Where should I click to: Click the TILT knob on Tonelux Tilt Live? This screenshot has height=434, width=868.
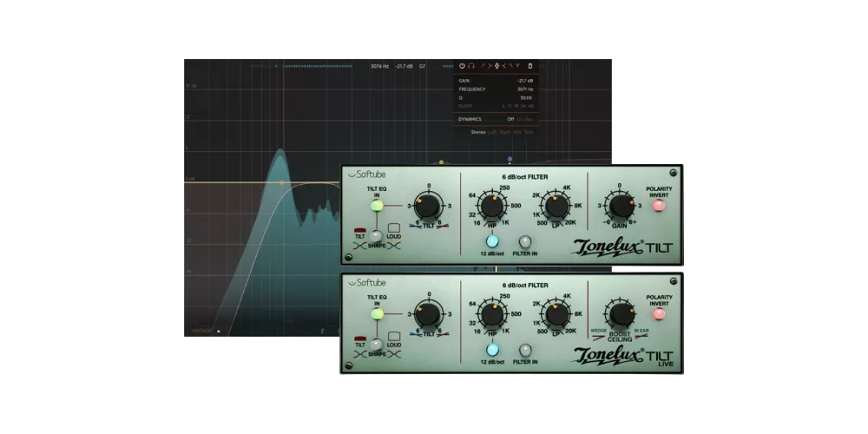428,314
